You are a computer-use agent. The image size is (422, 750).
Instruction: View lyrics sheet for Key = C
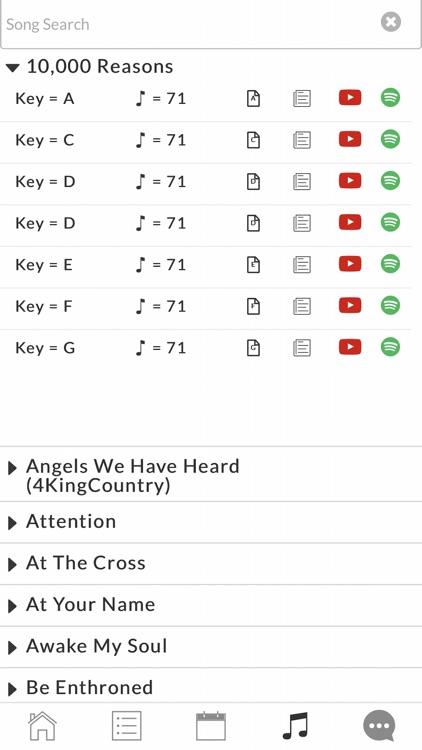point(302,140)
